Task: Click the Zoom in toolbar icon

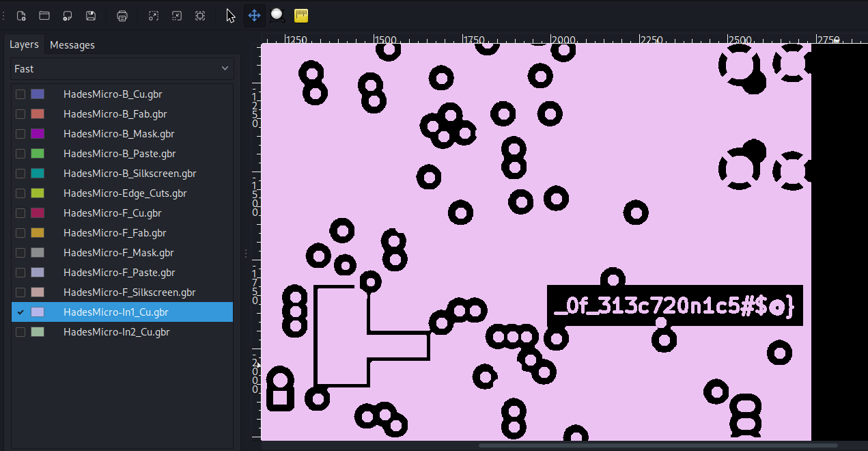Action: pyautogui.click(x=154, y=16)
